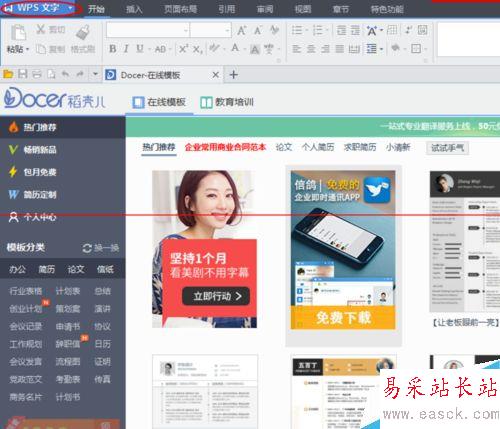
Task: Expand the WPS 文字 application menu
Action: coord(41,8)
